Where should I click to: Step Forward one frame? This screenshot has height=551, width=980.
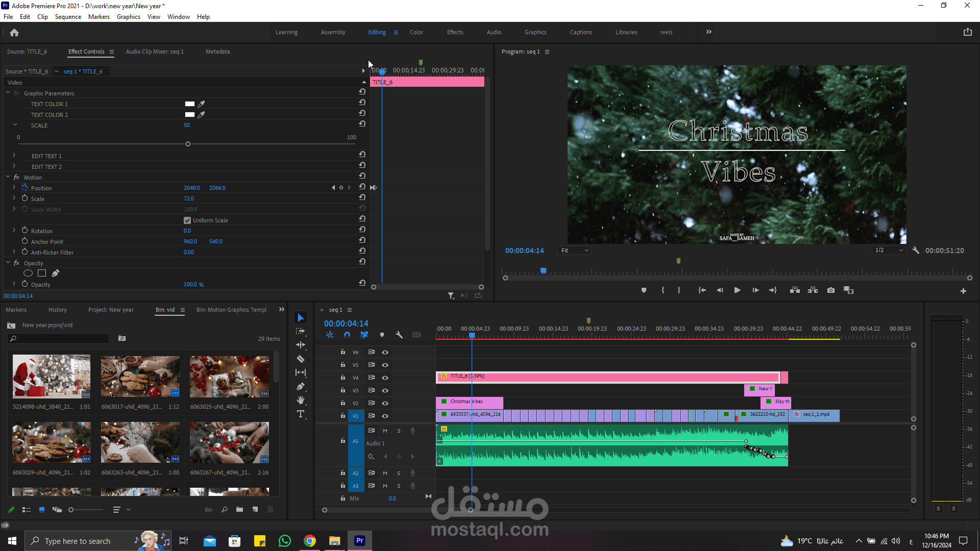pyautogui.click(x=755, y=290)
